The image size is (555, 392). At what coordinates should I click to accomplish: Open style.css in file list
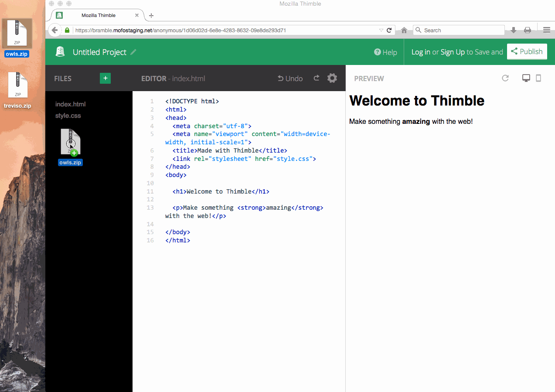(x=68, y=116)
